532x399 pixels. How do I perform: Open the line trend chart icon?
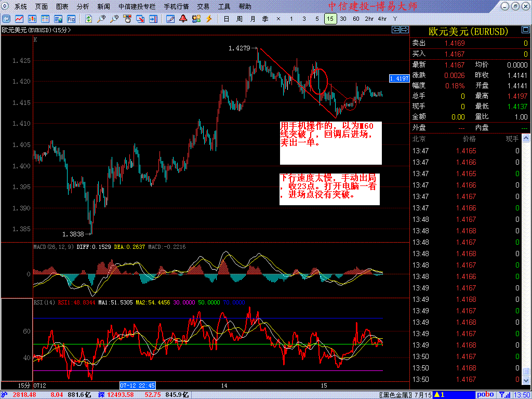click(19, 19)
